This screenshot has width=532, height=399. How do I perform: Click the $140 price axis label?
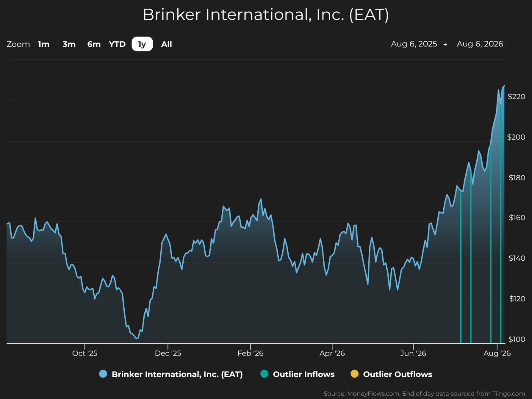pos(517,258)
